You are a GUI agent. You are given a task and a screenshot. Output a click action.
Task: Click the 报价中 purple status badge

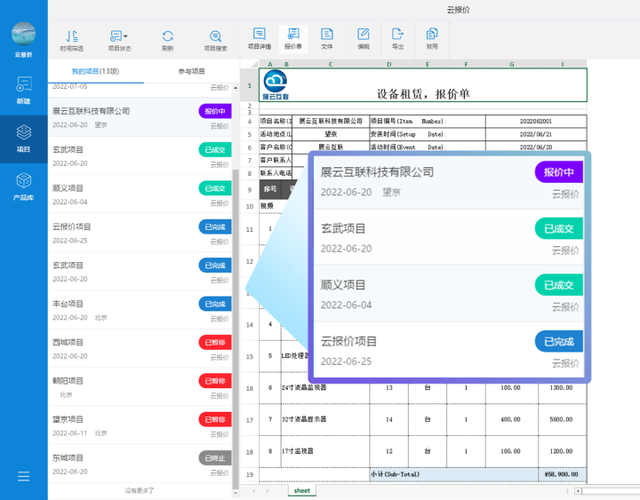click(215, 111)
